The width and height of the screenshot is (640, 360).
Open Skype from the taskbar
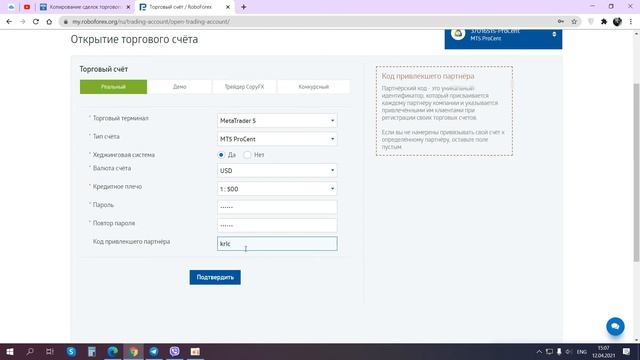click(x=71, y=351)
